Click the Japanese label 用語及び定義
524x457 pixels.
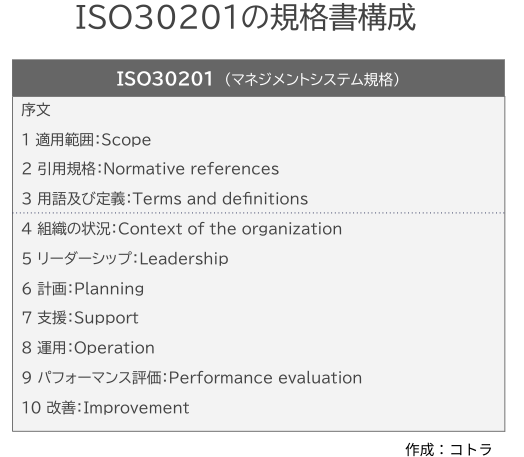click(81, 198)
